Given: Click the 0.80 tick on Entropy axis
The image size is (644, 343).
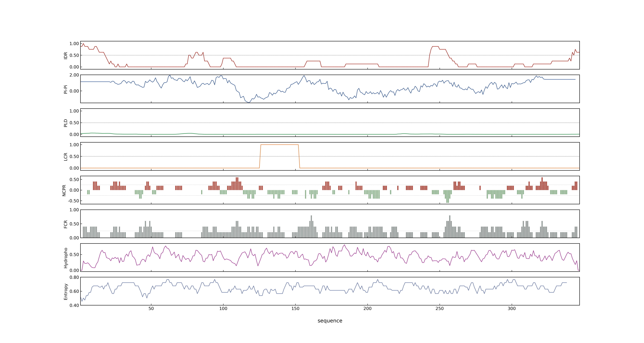Looking at the screenshot, I should click(74, 277).
